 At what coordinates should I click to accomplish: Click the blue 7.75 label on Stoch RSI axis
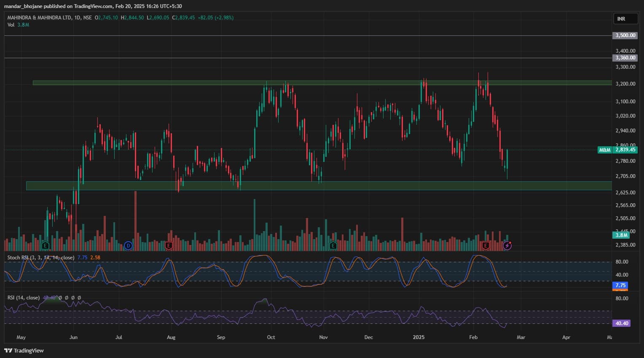point(620,285)
